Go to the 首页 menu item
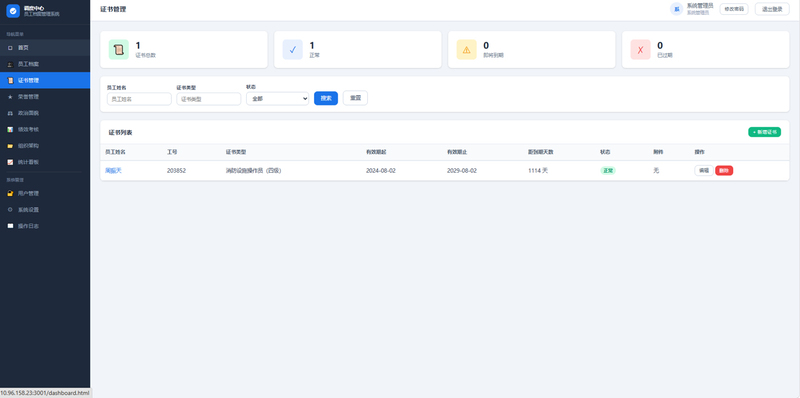Viewport: 800px width, 398px height. [45, 47]
